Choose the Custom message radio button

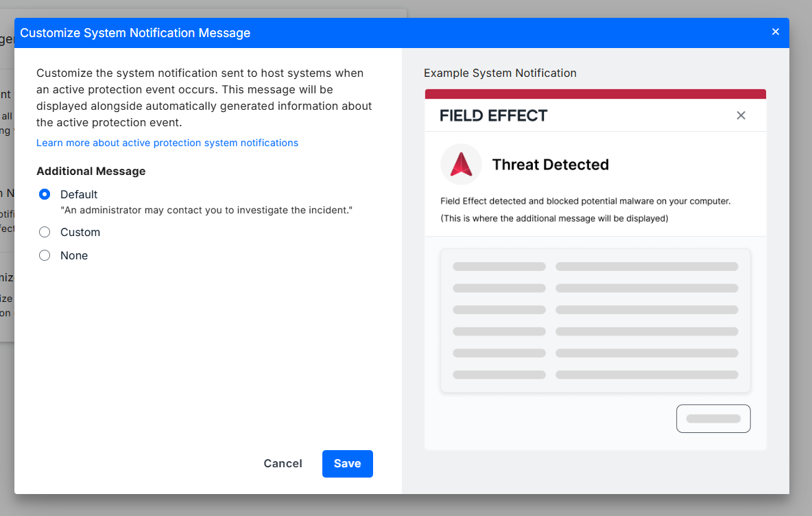point(45,232)
